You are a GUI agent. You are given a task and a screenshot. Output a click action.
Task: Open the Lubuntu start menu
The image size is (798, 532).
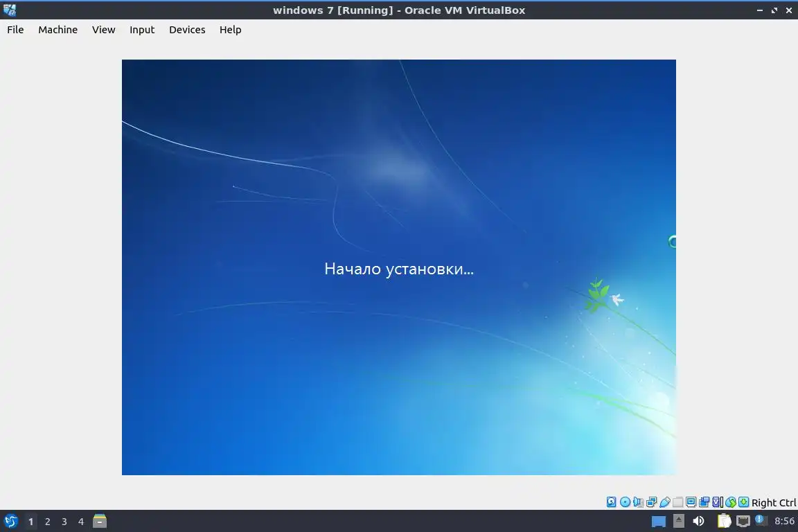pyautogui.click(x=10, y=521)
